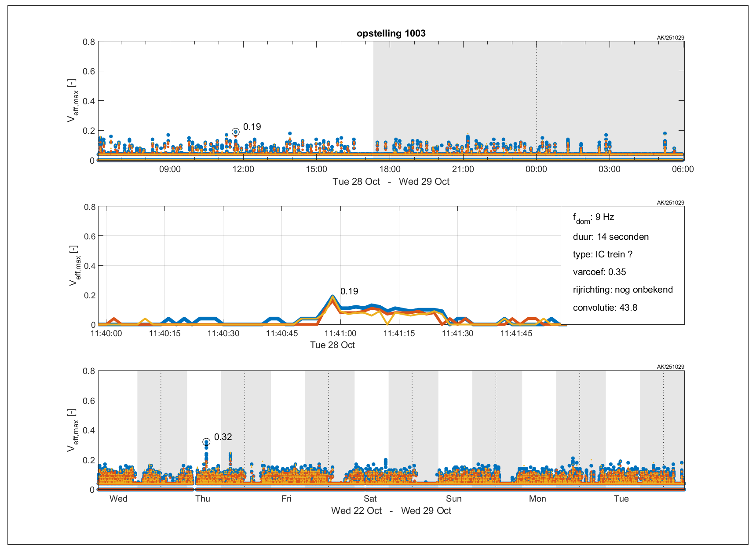Select the 'Wed 22 Oct - Wed 29 Oct' axis label

[391, 511]
